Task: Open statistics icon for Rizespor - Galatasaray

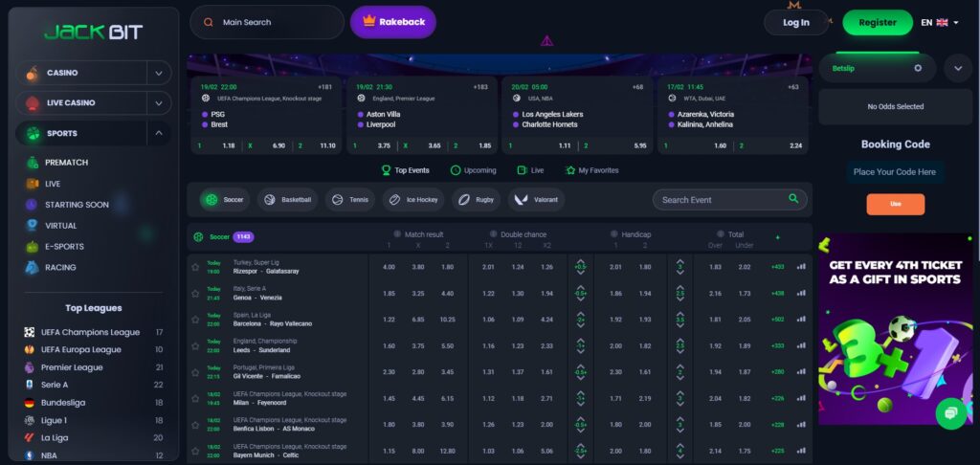Action: (801, 267)
